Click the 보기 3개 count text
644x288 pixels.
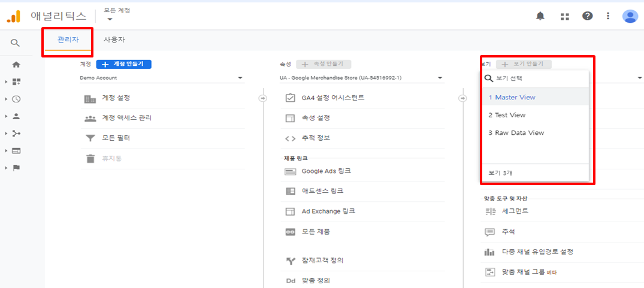500,173
